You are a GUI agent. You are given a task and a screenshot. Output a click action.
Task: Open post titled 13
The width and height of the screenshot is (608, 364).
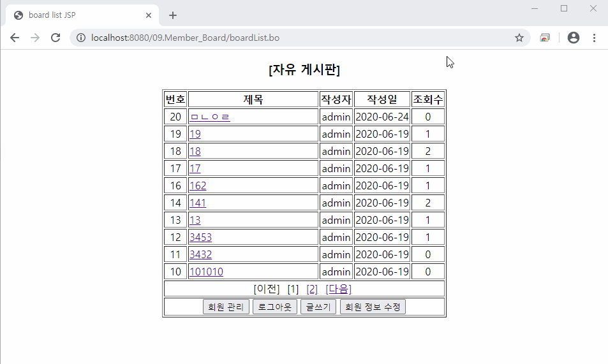pos(195,220)
